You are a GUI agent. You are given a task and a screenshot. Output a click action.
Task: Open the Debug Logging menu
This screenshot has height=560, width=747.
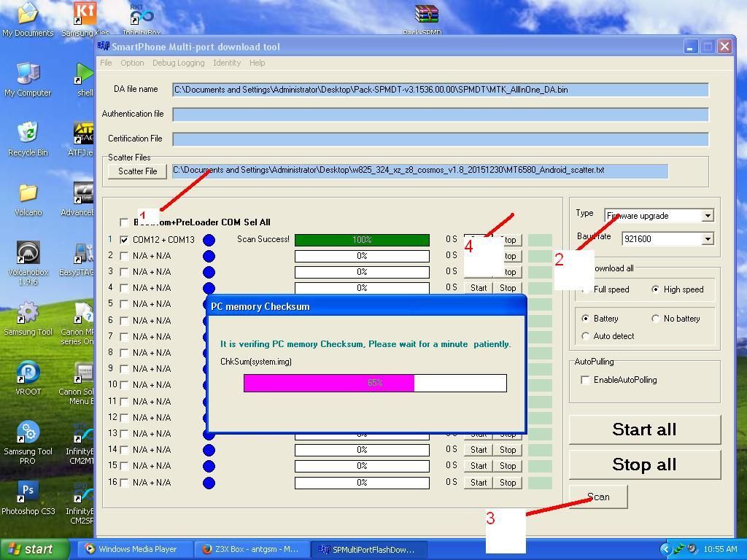(x=178, y=63)
